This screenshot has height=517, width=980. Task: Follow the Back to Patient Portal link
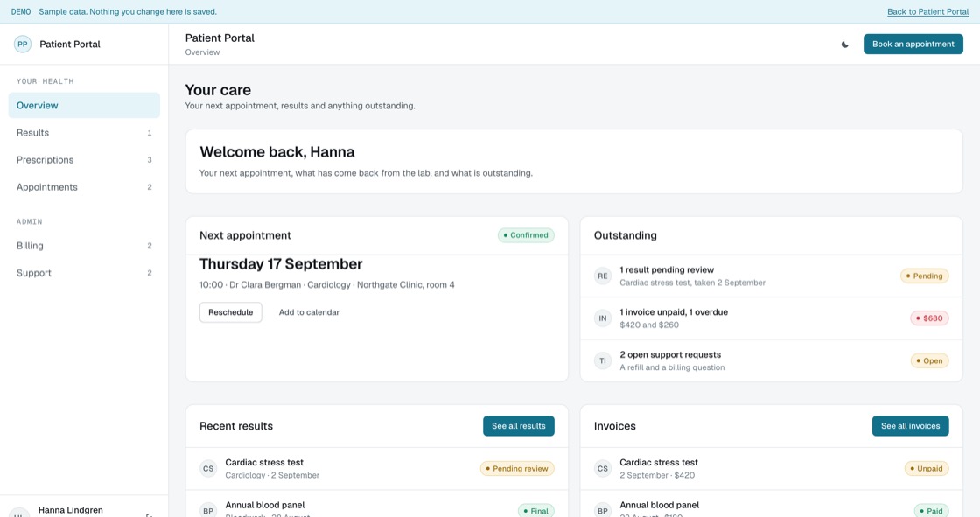point(927,12)
